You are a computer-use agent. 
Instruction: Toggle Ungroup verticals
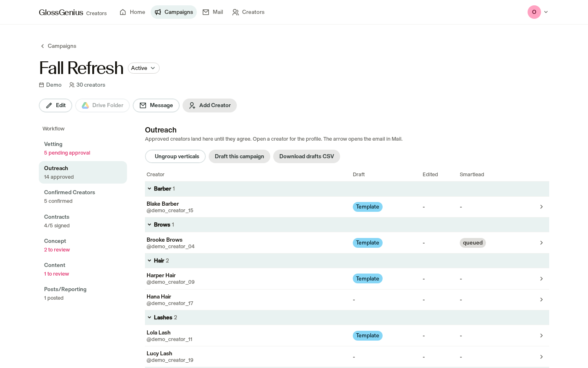175,157
